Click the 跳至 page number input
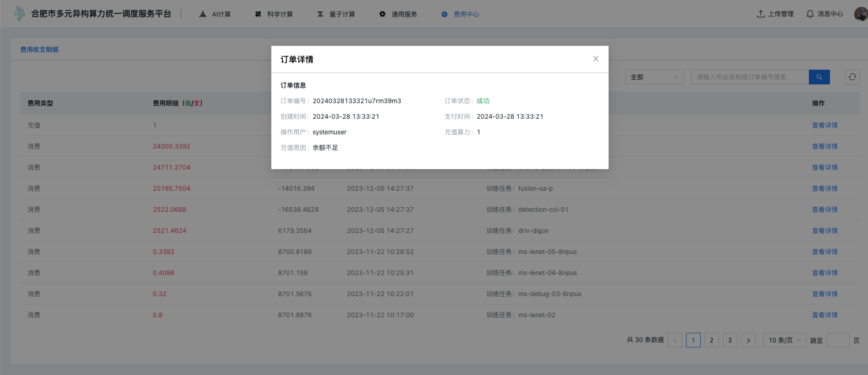This screenshot has height=375, width=868. pyautogui.click(x=838, y=340)
